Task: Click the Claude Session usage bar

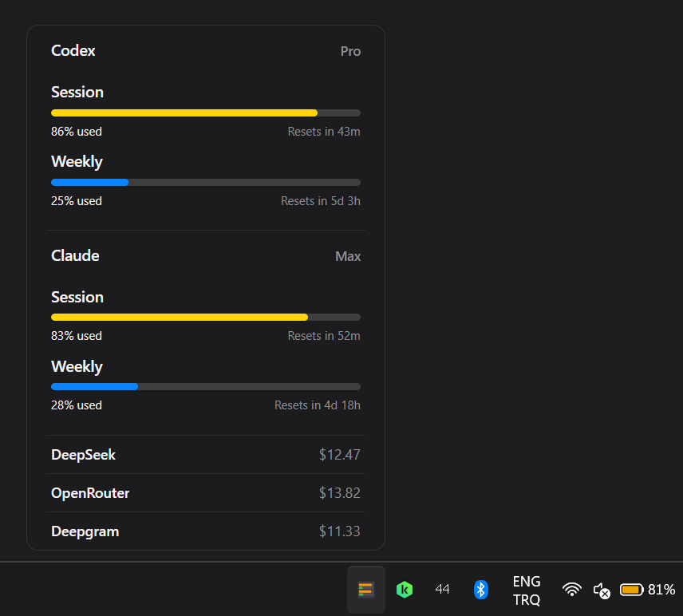Action: [x=206, y=317]
